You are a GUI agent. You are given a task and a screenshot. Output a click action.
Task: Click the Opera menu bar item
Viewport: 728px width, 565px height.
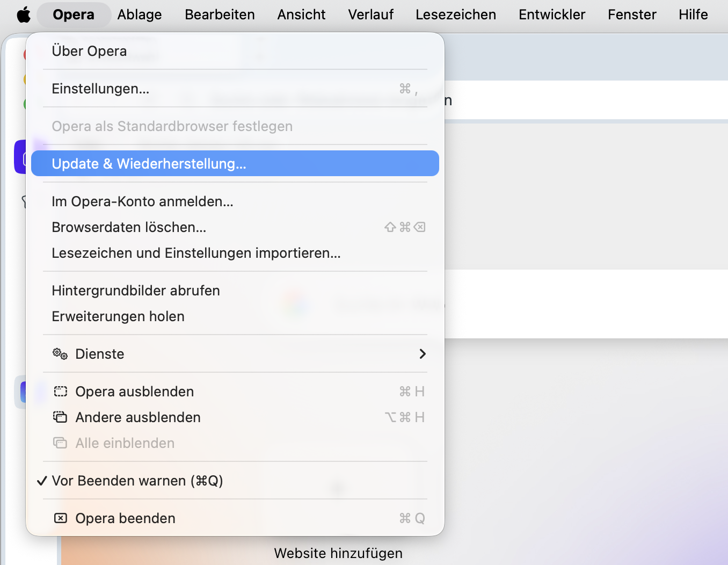74,15
